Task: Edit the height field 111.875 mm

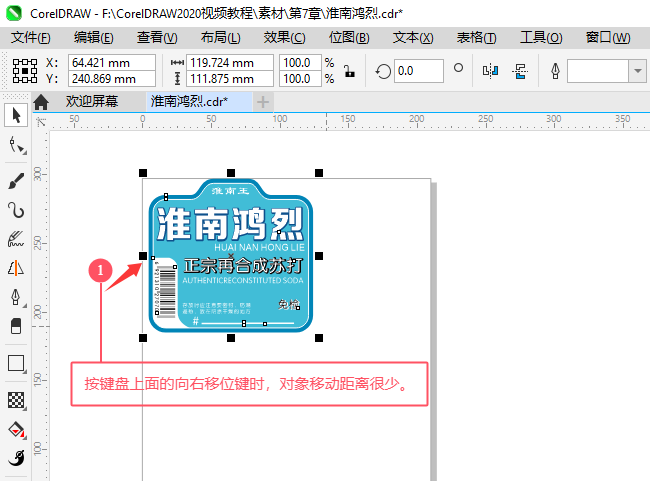Action: (230, 79)
